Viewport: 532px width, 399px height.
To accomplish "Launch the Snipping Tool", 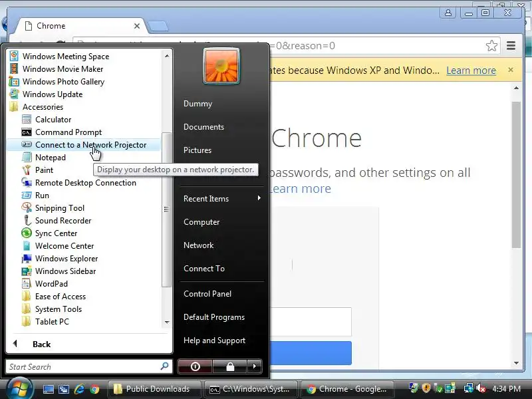I will coord(60,208).
